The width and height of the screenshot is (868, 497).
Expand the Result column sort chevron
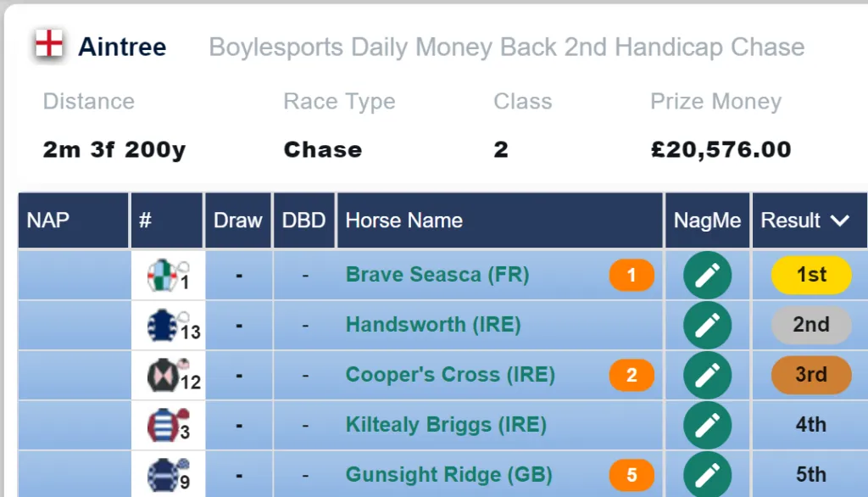(x=840, y=221)
